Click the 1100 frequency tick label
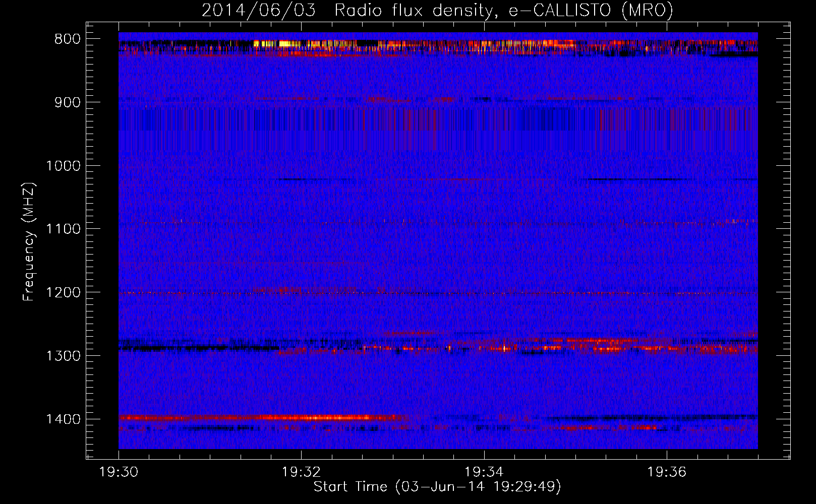 tap(64, 229)
